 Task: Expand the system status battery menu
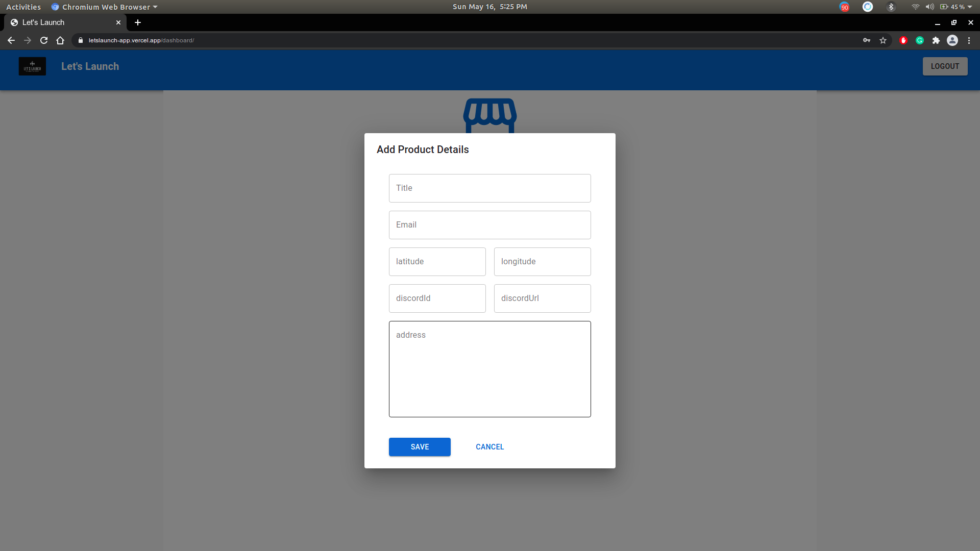click(x=969, y=7)
